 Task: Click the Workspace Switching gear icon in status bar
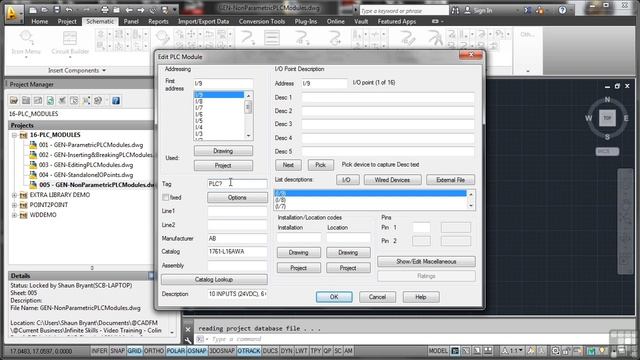556,351
